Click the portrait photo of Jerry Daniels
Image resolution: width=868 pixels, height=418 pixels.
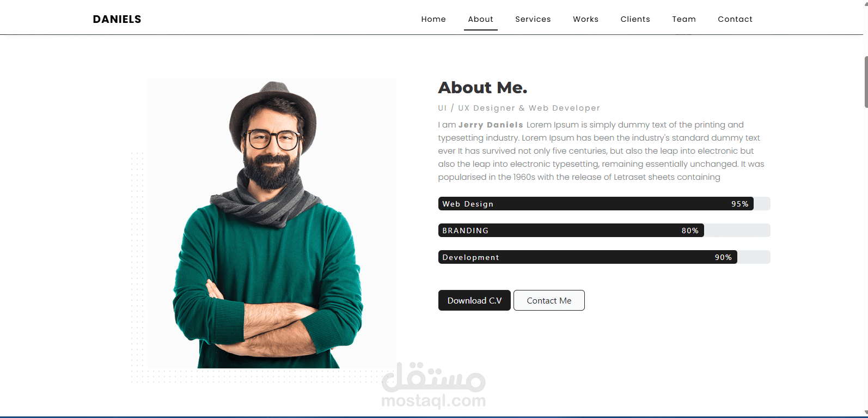(x=272, y=223)
